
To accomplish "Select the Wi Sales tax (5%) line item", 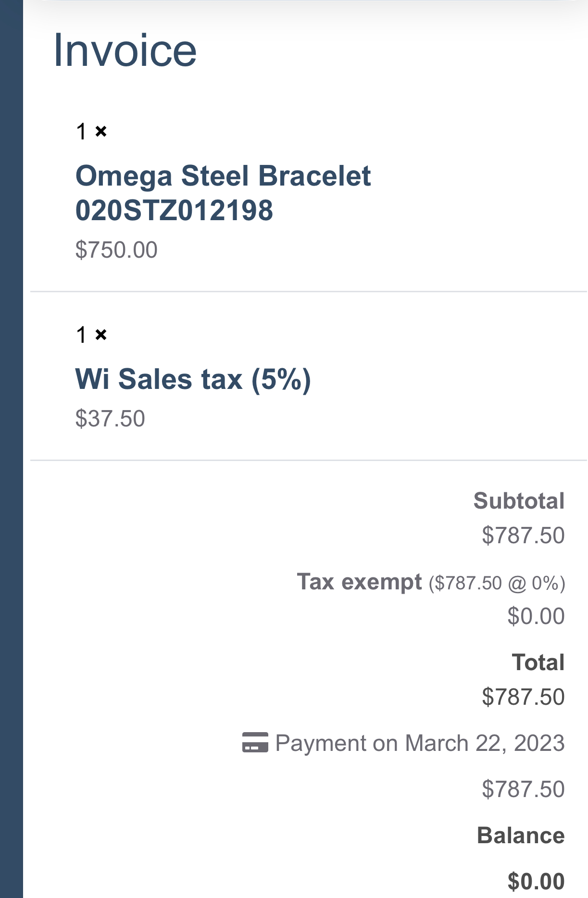I will tap(193, 379).
